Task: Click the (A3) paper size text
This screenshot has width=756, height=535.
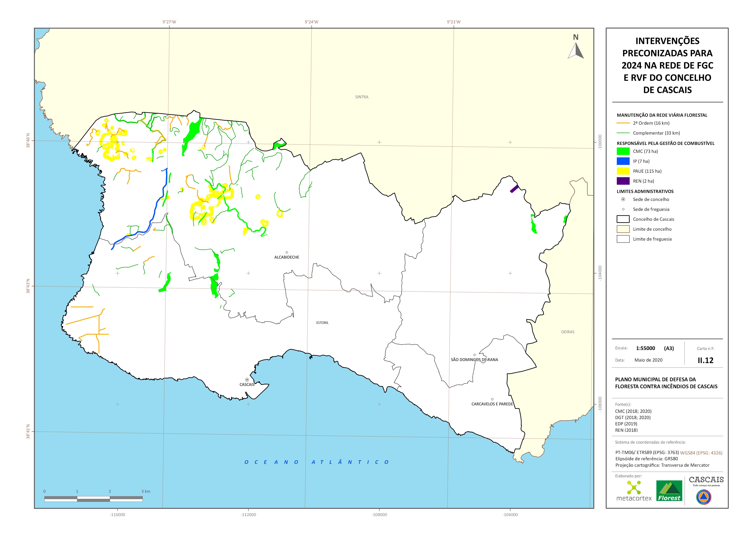Action: tap(669, 348)
